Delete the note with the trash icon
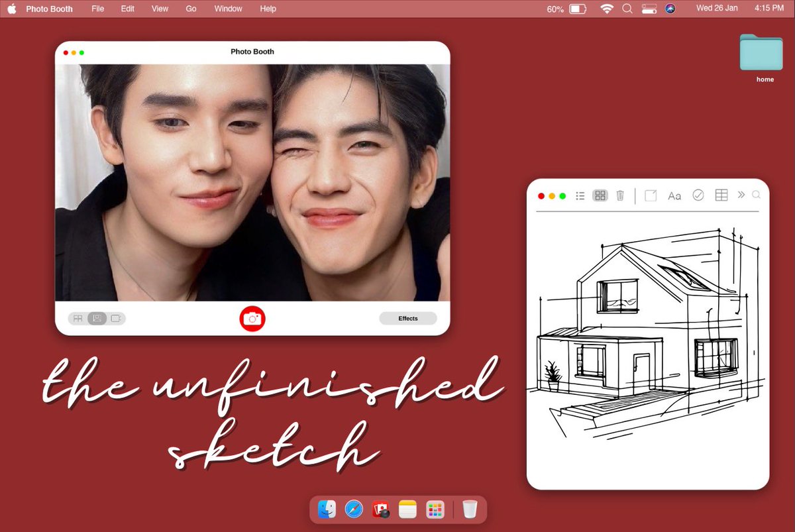The image size is (795, 532). pos(620,195)
